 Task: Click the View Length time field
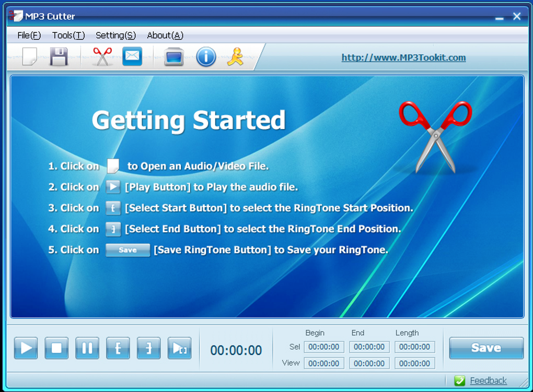pos(415,363)
